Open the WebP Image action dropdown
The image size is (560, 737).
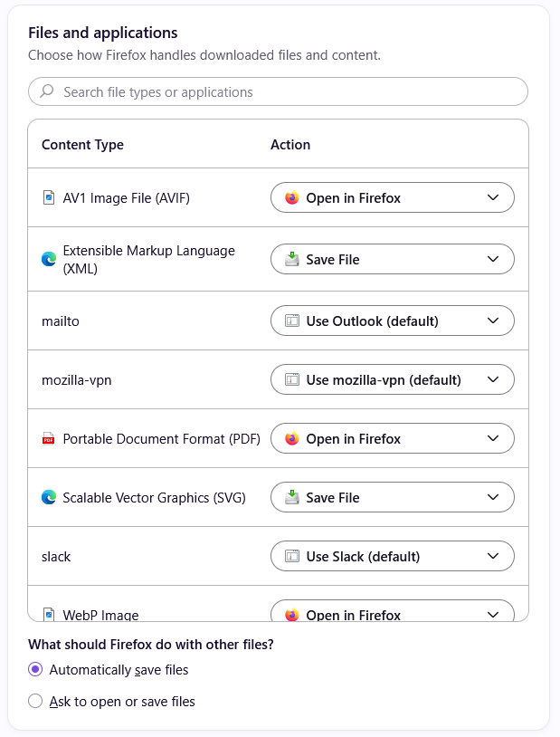393,610
